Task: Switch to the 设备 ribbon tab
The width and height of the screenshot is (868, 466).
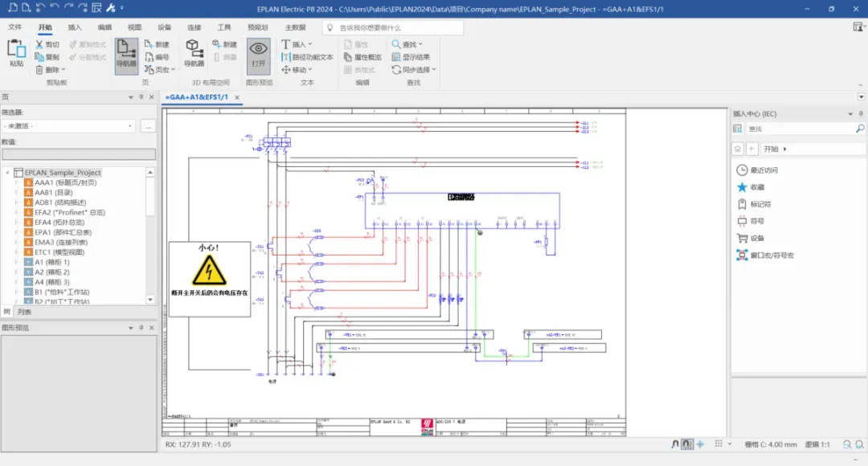Action: [x=165, y=27]
